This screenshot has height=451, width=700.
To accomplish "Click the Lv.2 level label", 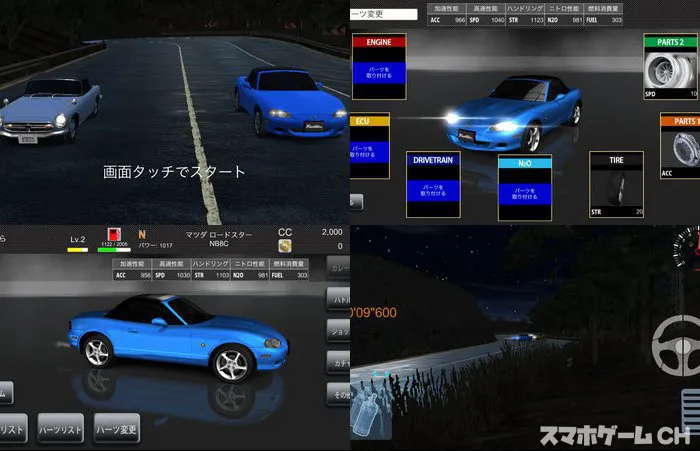I will pyautogui.click(x=78, y=239).
